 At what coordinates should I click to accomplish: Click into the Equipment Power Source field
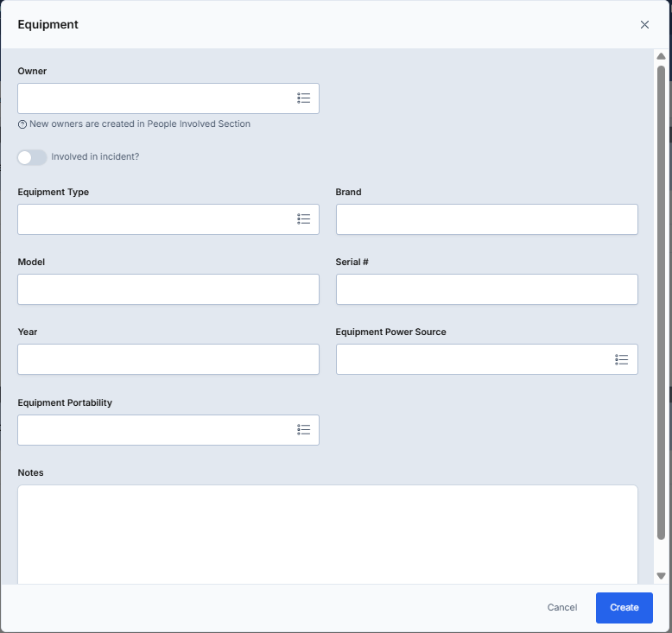[487, 359]
